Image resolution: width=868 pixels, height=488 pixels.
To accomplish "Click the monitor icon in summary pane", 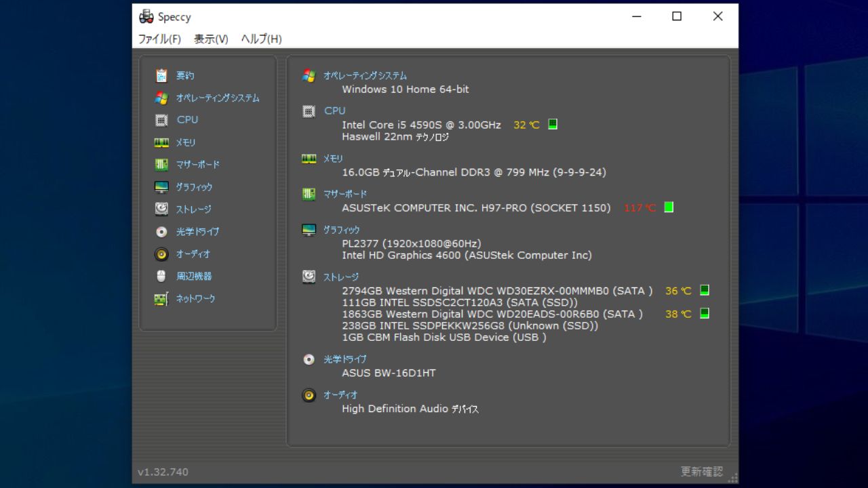I will pyautogui.click(x=309, y=230).
